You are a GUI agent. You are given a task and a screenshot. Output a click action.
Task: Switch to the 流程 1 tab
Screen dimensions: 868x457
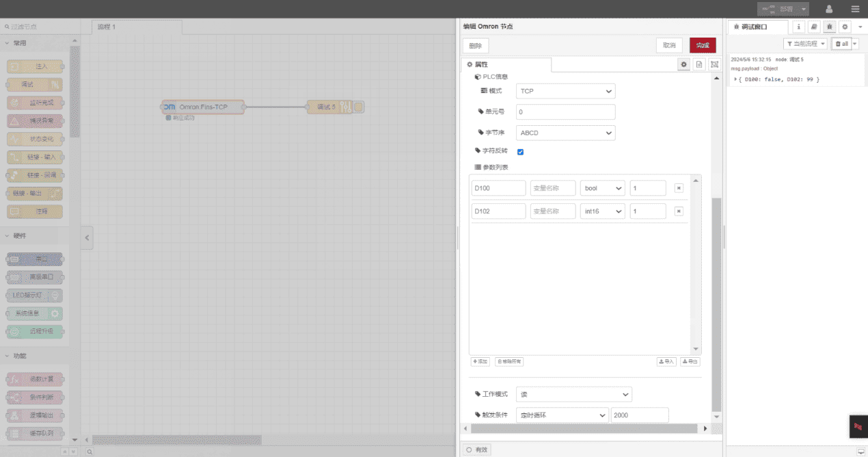107,26
